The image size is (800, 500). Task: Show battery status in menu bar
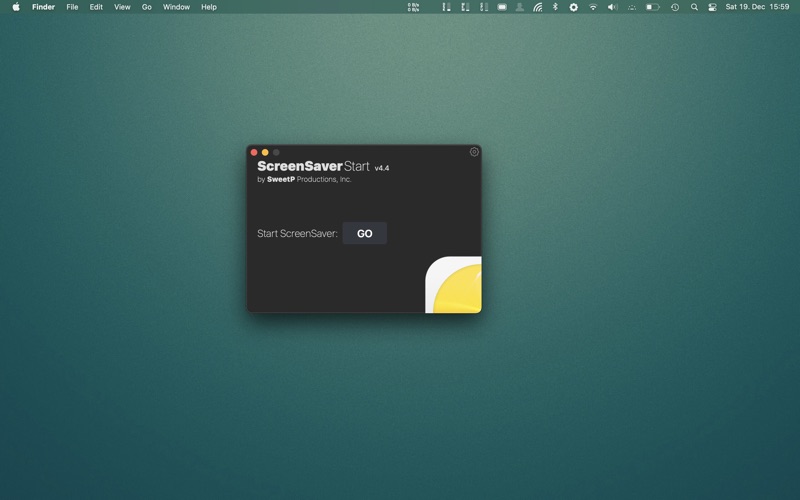coord(652,7)
